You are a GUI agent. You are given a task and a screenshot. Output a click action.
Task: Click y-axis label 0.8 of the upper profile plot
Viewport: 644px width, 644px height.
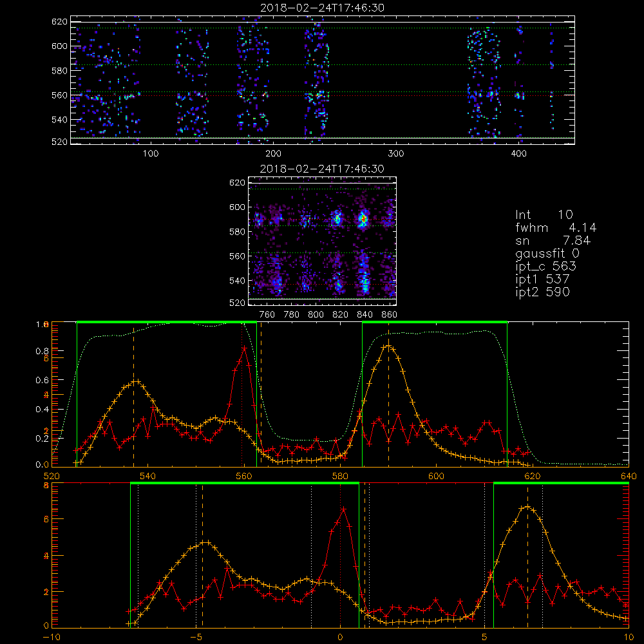point(41,351)
